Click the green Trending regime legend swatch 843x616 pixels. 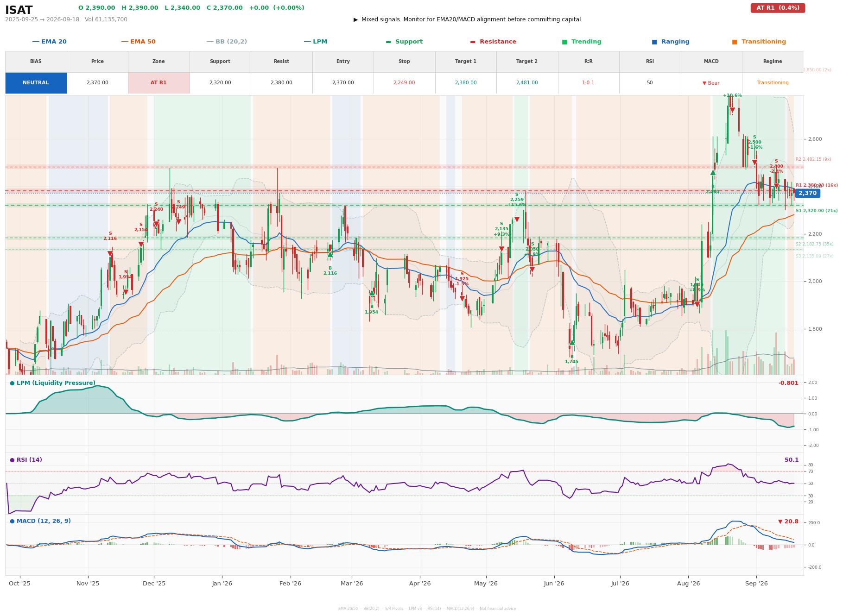564,42
